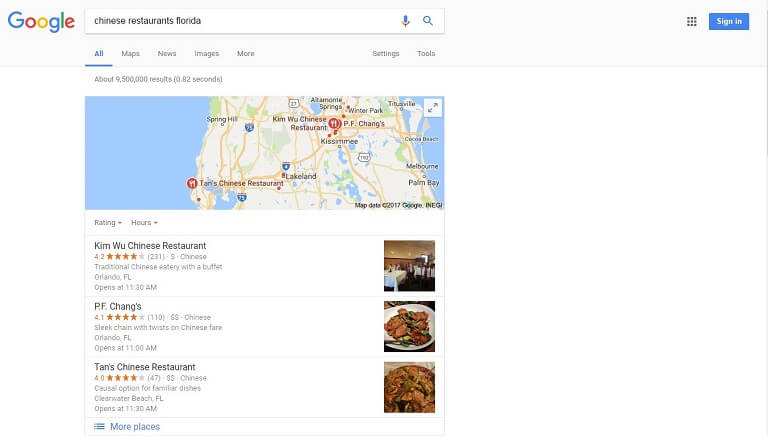
Task: Expand the map with fullscreen icon
Action: 432,108
